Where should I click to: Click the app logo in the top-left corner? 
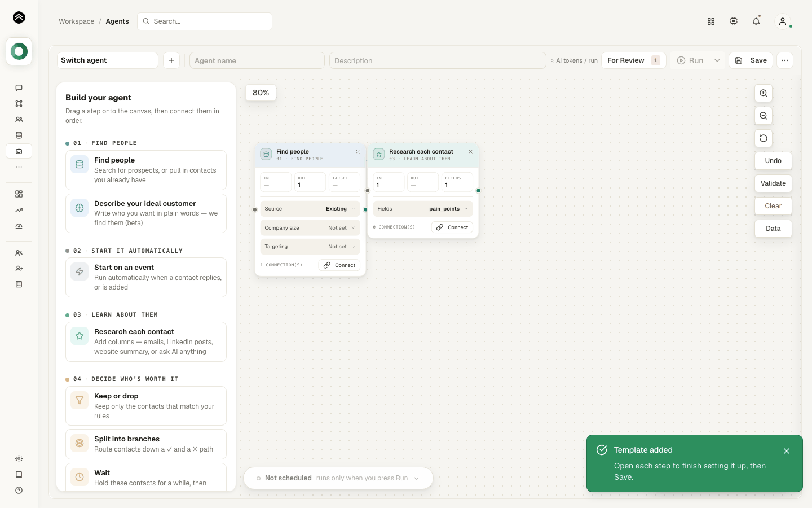(19, 17)
